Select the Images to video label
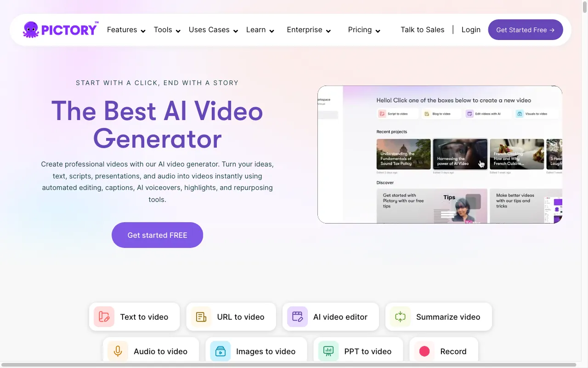Screen dimensions: 588x368 pos(266,351)
